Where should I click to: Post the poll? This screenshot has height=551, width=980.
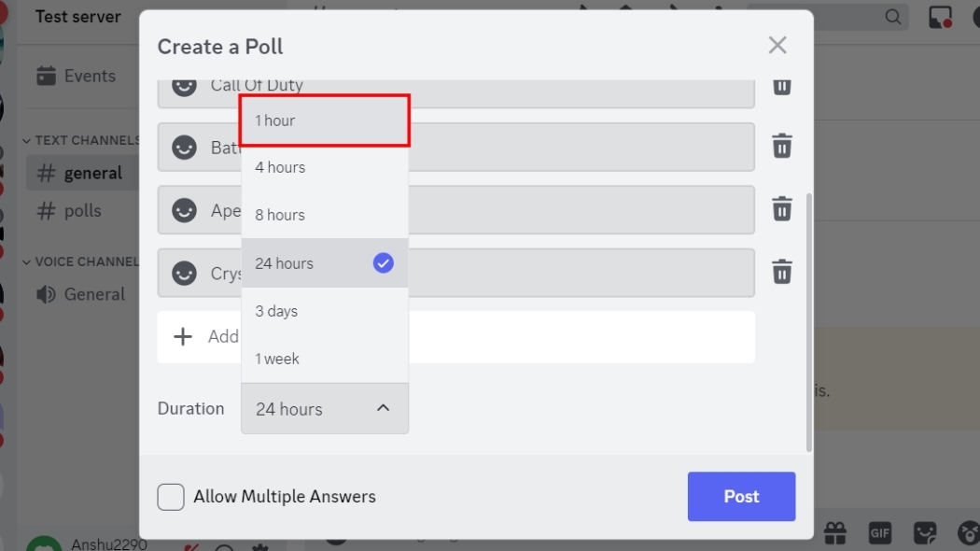coord(741,496)
